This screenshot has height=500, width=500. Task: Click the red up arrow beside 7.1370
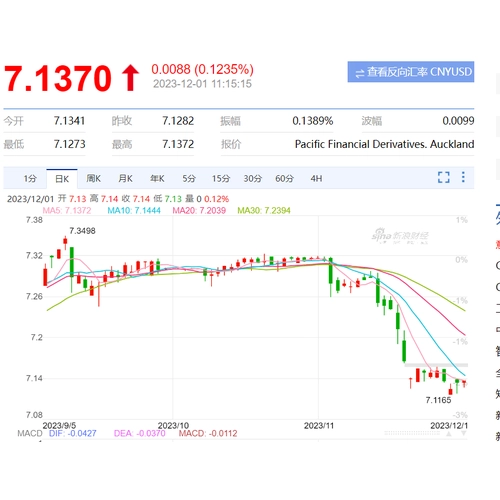(130, 78)
